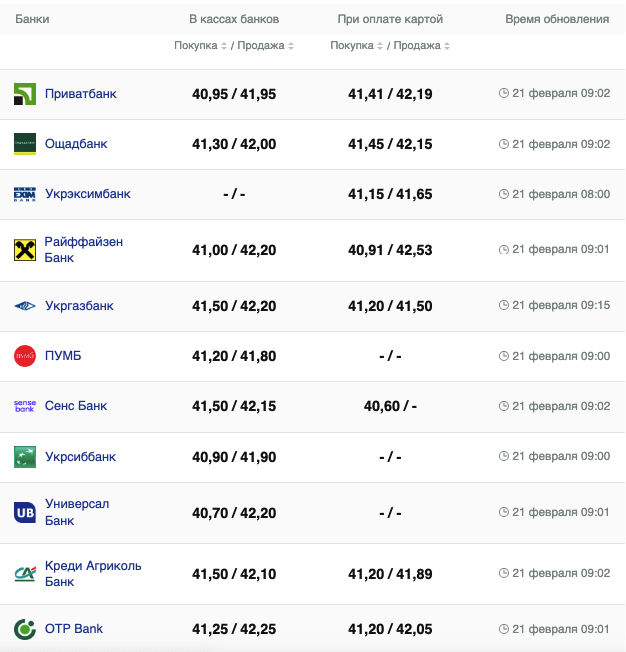Click the yellow Райффайзен Банк logo
This screenshot has width=626, height=652.
pos(25,250)
